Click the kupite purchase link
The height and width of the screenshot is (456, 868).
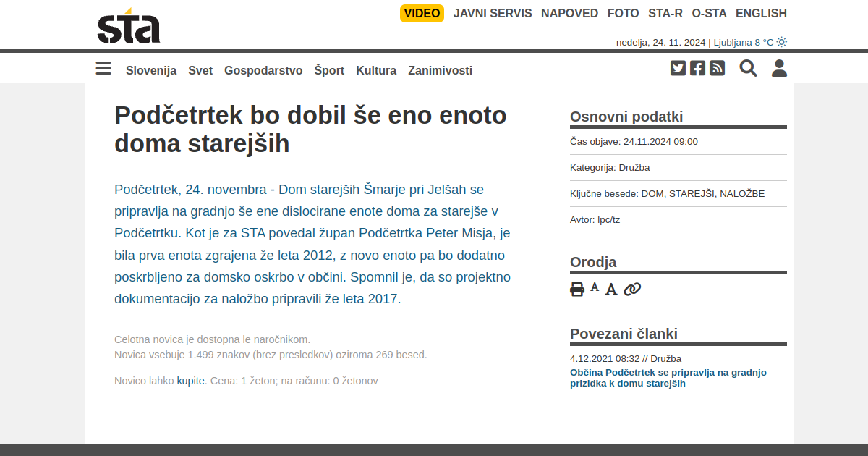point(190,381)
